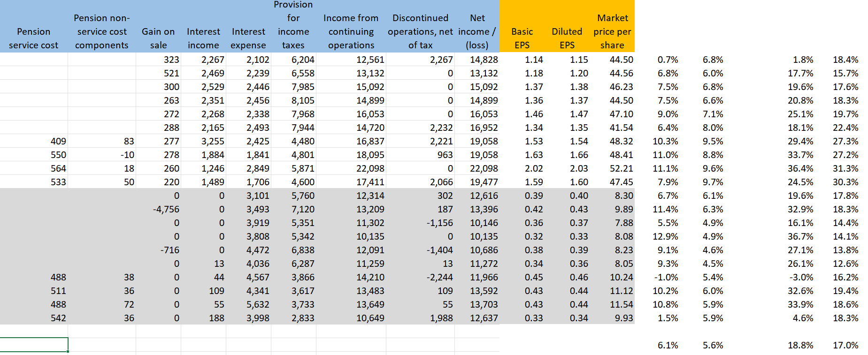Click pension service cost value 542

(x=58, y=318)
